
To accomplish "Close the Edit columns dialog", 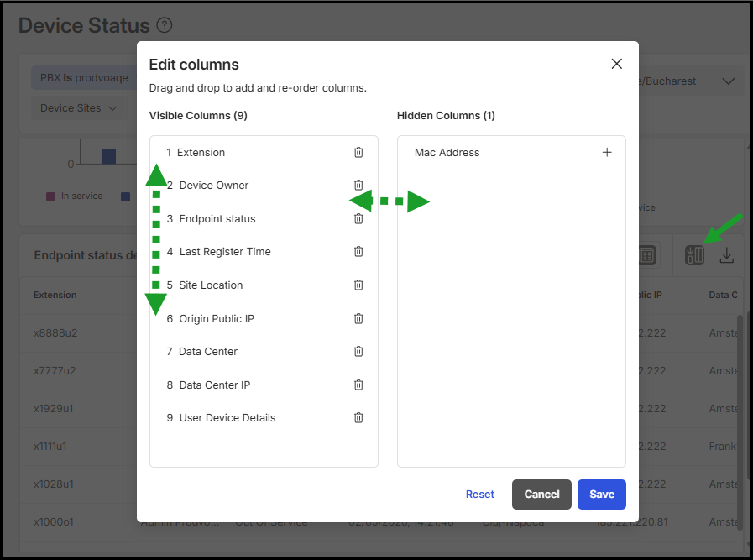I will point(617,64).
